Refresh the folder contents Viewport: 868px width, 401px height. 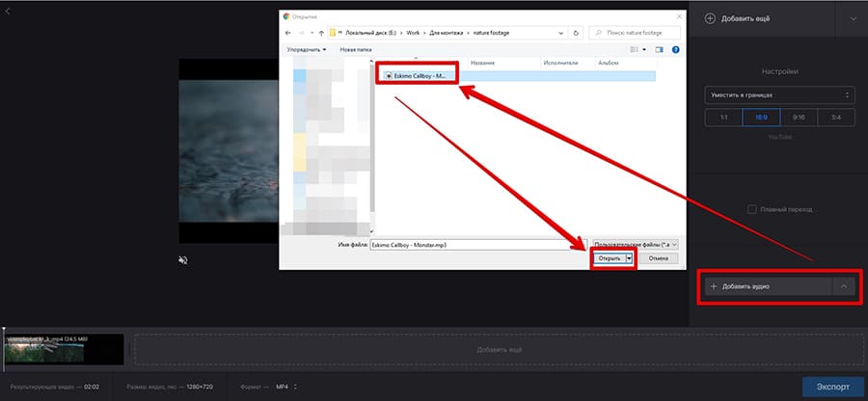tap(577, 32)
